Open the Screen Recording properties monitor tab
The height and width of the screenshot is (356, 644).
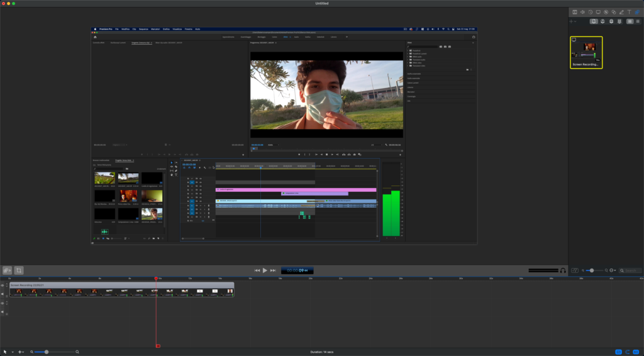tap(598, 13)
